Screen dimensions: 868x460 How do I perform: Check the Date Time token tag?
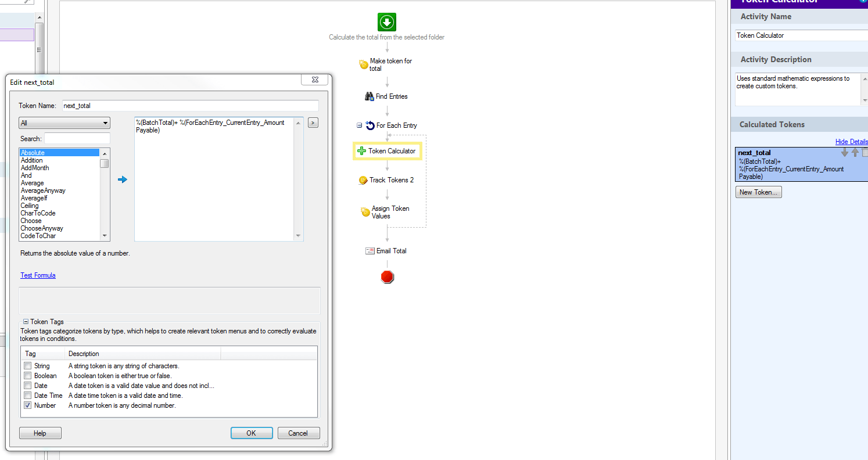[x=27, y=396]
